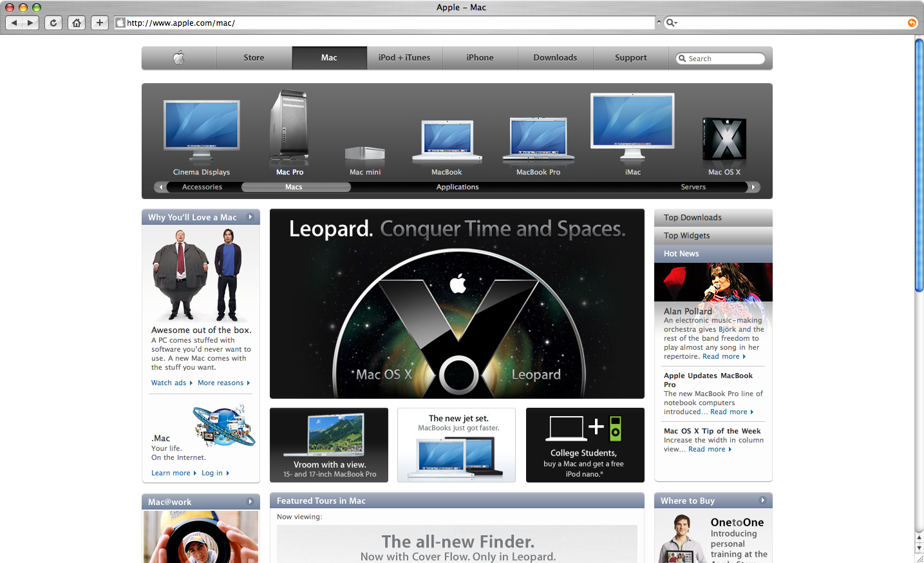
Task: Click the Safari back arrow button
Action: 14,23
